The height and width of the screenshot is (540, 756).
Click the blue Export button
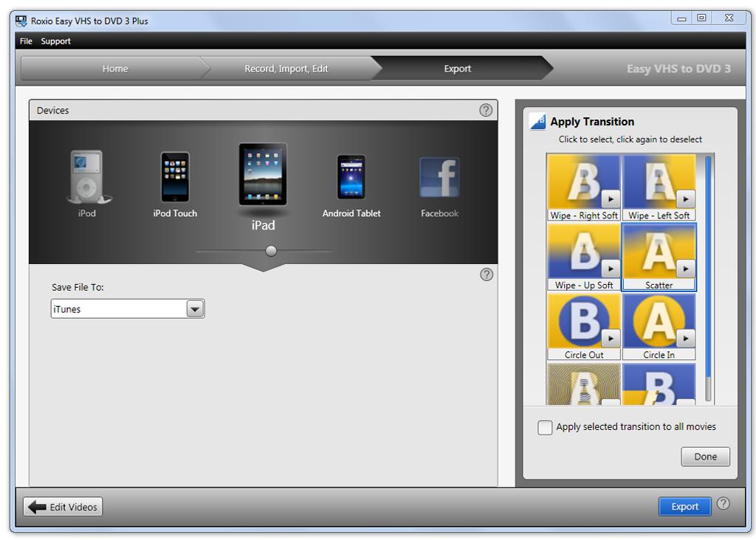684,507
